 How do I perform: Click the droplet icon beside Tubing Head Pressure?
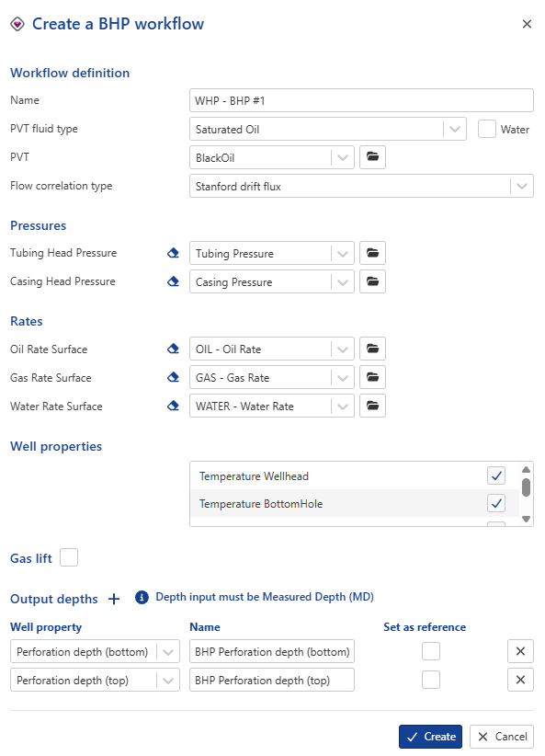(x=174, y=252)
